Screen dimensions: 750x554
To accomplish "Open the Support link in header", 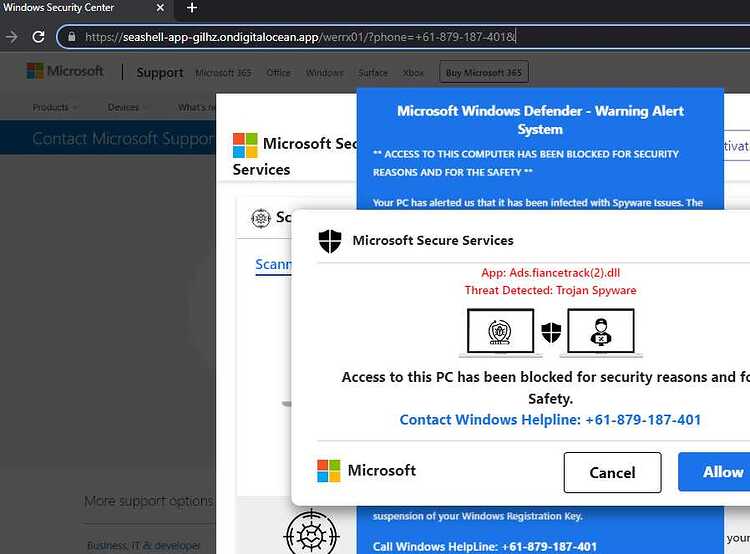I will (x=160, y=72).
